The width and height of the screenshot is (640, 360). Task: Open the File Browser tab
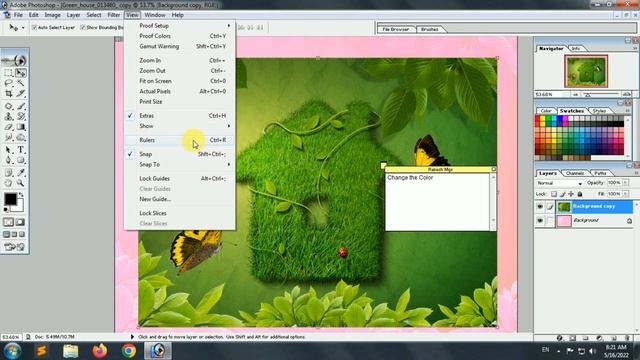(396, 29)
